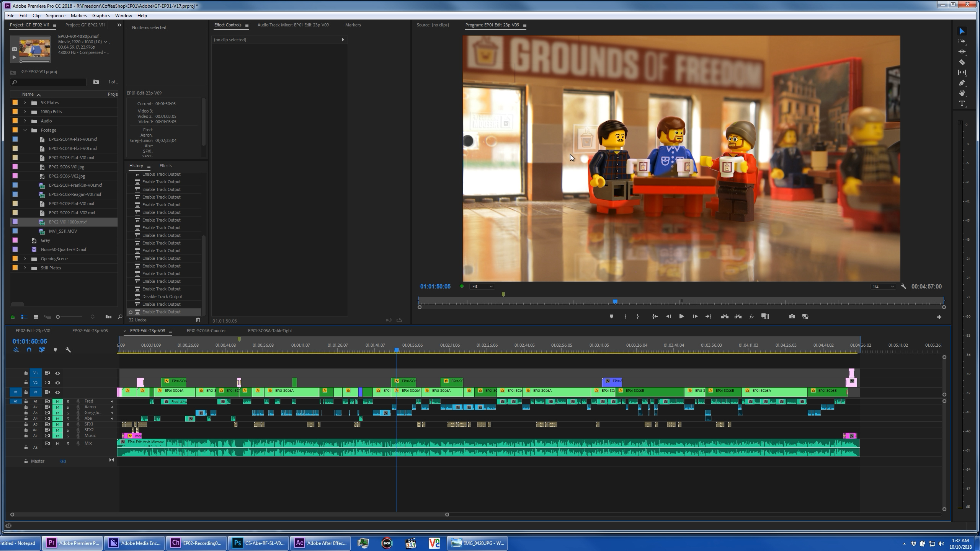Select the Type tool
The width and height of the screenshot is (980, 551).
pyautogui.click(x=962, y=103)
